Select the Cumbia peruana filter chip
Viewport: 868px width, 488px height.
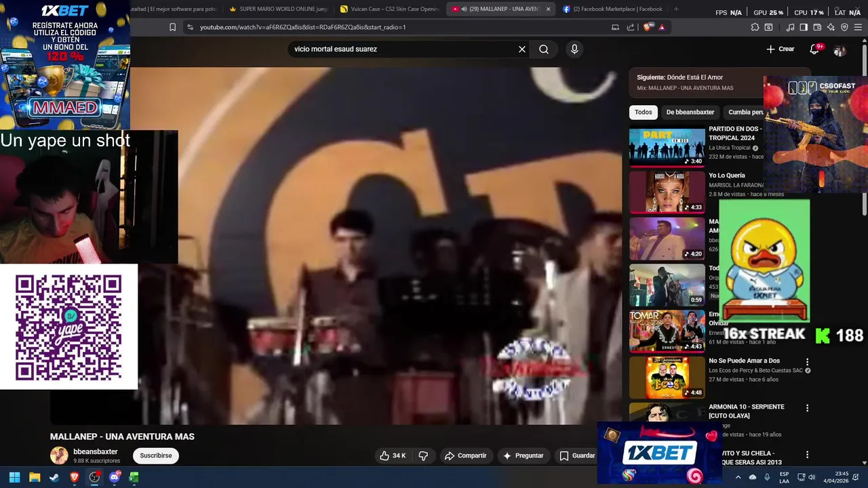745,112
